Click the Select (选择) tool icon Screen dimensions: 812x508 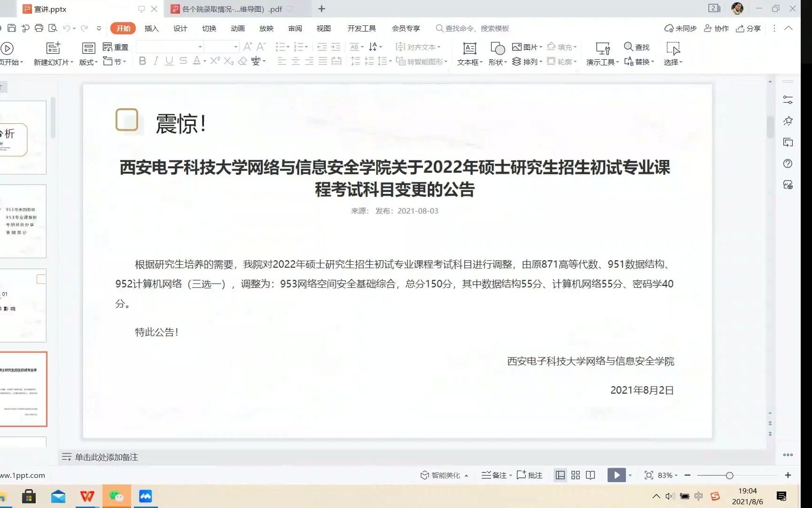(x=673, y=48)
